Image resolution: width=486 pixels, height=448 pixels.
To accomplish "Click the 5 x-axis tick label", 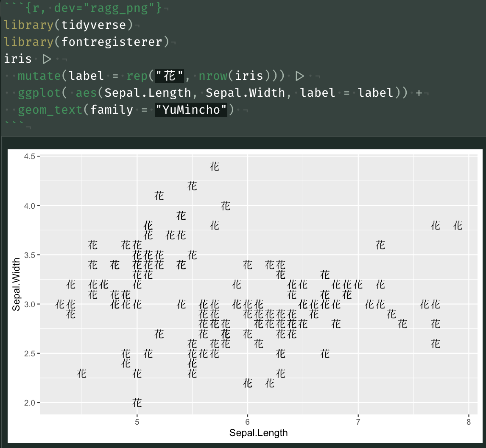I will (x=137, y=422).
